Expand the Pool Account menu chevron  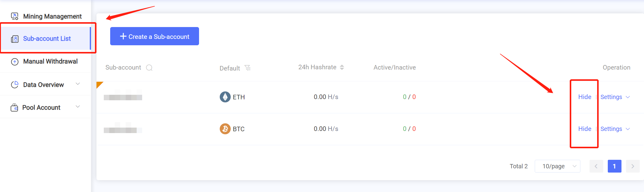[78, 107]
